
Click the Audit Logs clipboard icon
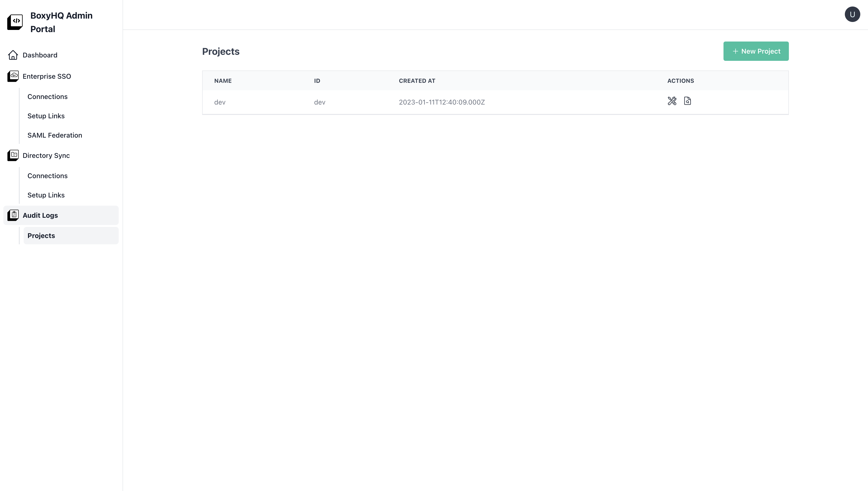pos(13,215)
